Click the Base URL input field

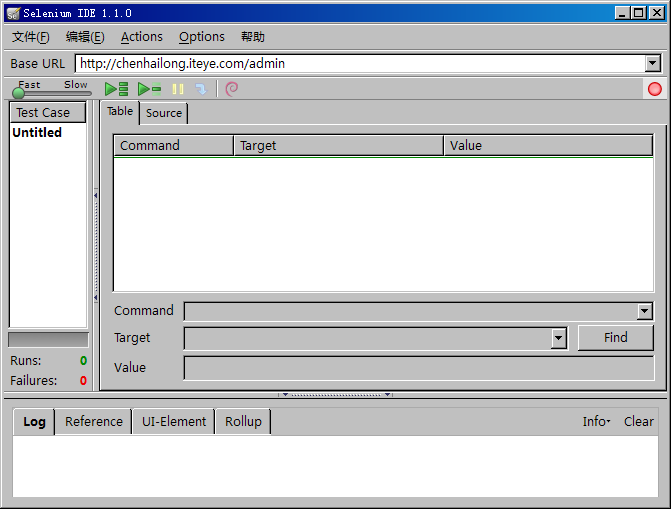coord(360,64)
